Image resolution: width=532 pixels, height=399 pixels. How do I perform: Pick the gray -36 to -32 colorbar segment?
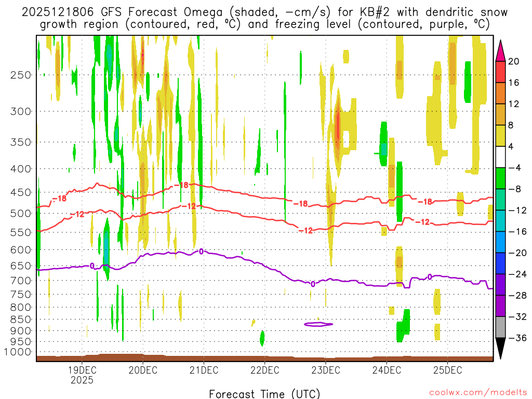[500, 327]
